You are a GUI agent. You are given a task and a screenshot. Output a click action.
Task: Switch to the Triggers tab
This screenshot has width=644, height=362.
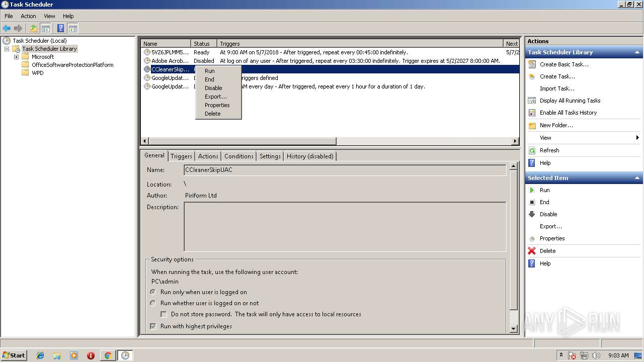coord(181,156)
